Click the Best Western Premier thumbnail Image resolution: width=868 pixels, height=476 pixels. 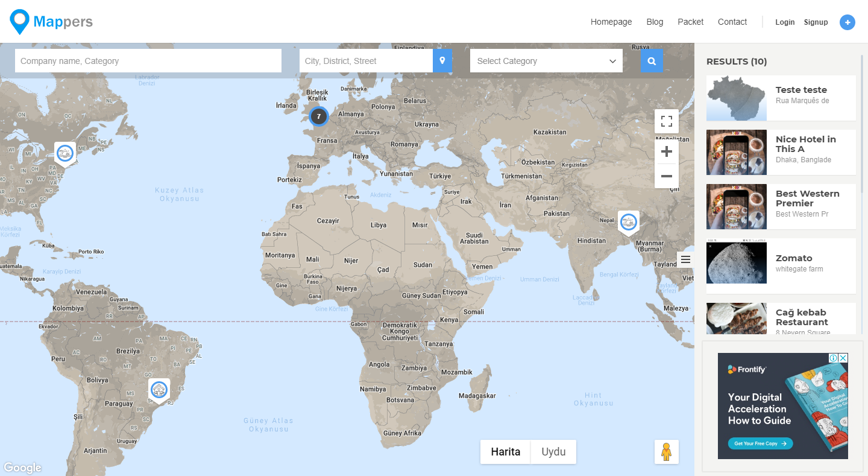pos(737,207)
